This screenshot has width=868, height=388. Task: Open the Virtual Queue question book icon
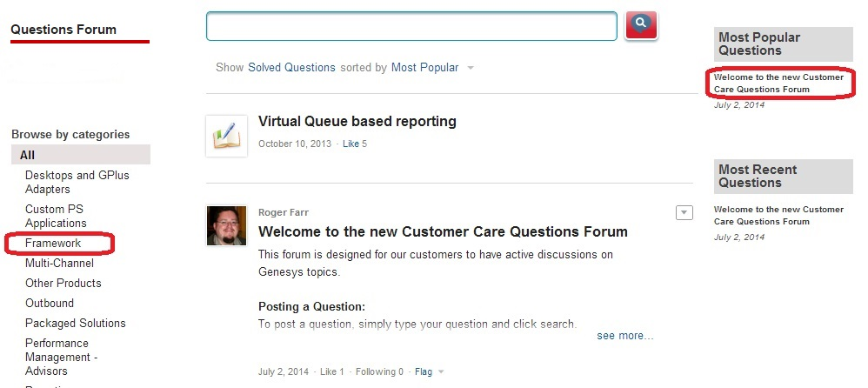click(x=226, y=137)
